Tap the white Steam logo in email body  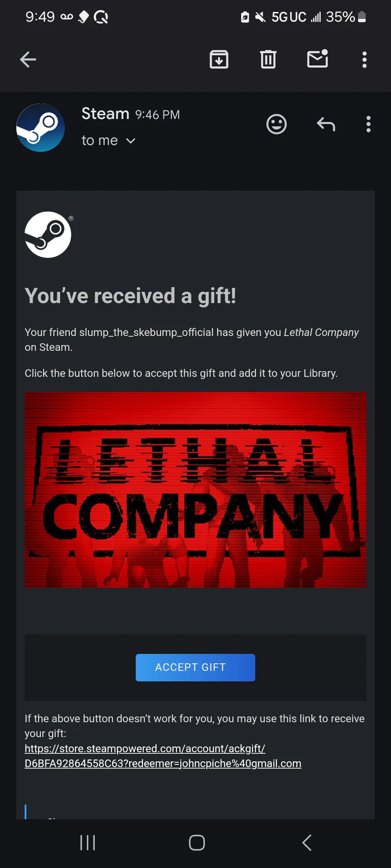click(48, 235)
